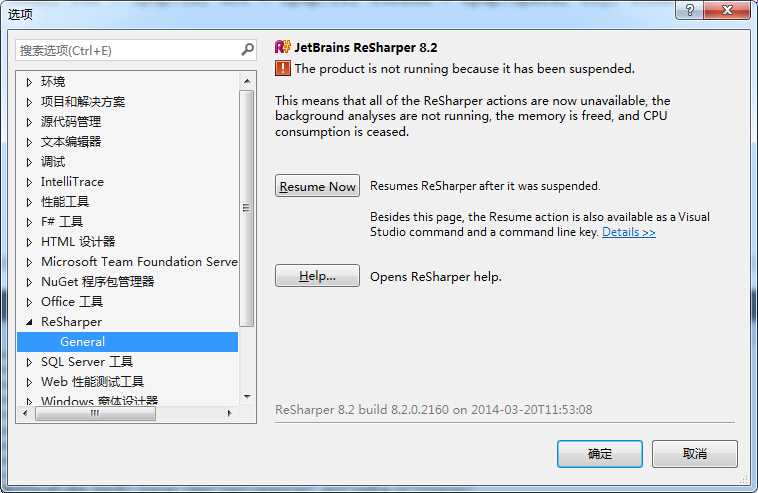Click the Resume Now button
The image size is (758, 493).
317,186
